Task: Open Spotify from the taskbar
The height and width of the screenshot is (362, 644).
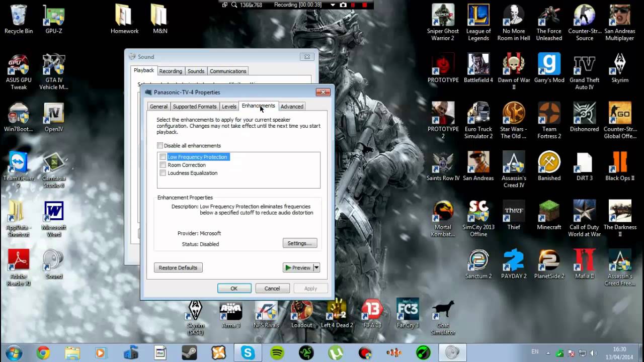Action: tap(277, 353)
